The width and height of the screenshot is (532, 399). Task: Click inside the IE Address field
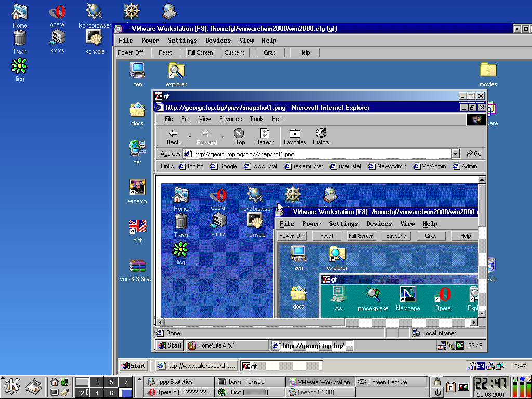[x=321, y=154]
